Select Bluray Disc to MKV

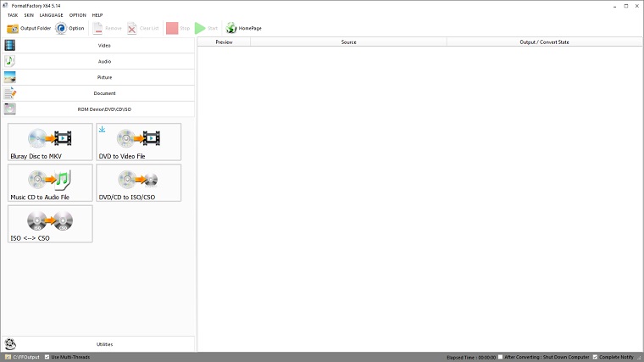coord(50,142)
